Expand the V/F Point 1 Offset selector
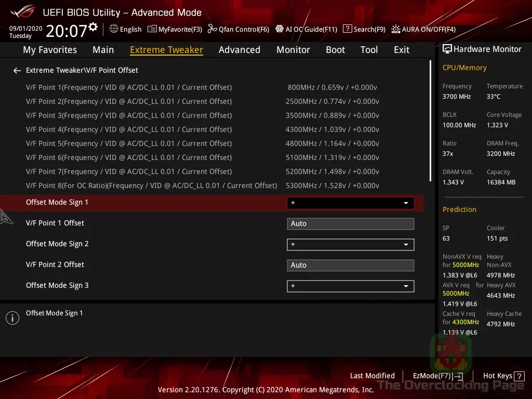Viewport: 532px width, 399px height. tap(350, 223)
